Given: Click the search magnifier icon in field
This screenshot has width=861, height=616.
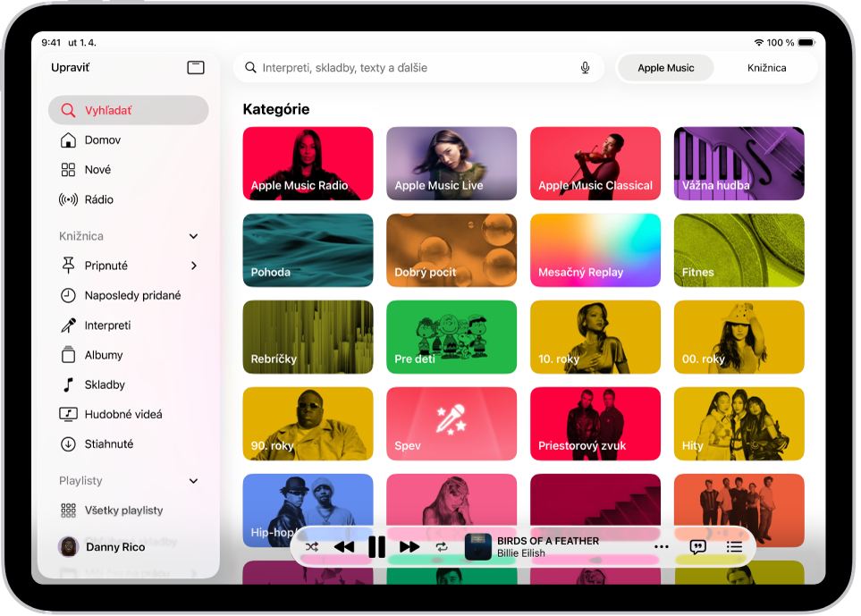Looking at the screenshot, I should click(250, 68).
